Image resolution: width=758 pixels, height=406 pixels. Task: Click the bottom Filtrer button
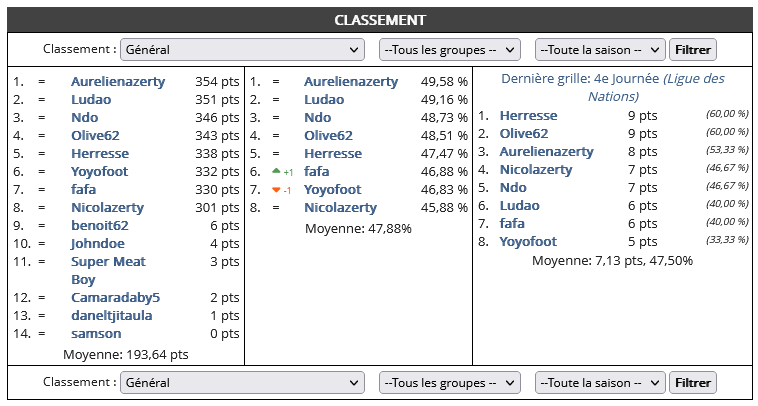(x=693, y=383)
